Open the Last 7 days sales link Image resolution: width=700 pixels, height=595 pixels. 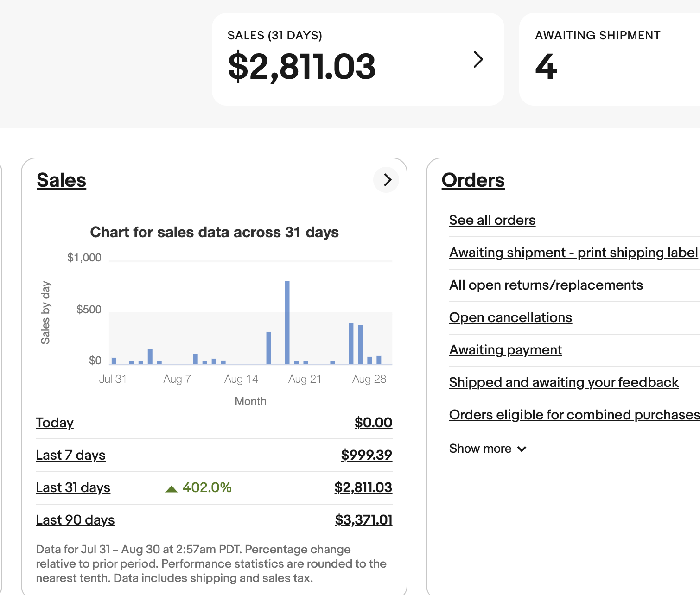70,455
